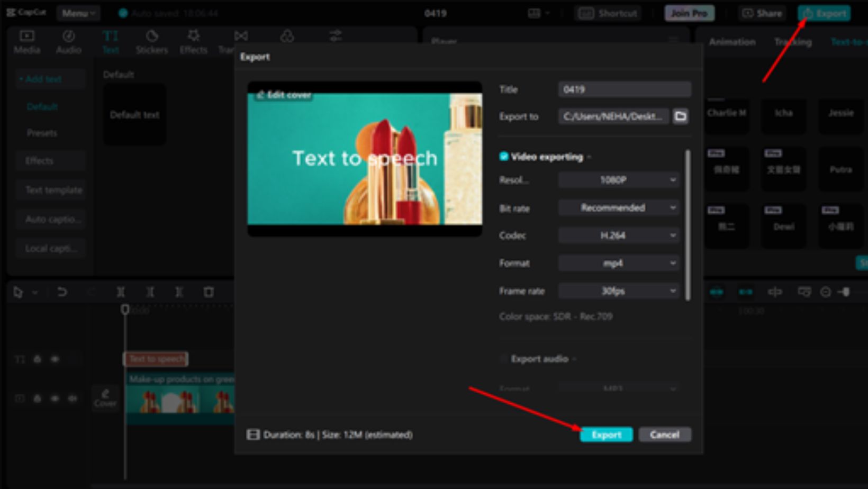Open keyboard Shortcut panel
The image size is (868, 489).
pos(608,13)
